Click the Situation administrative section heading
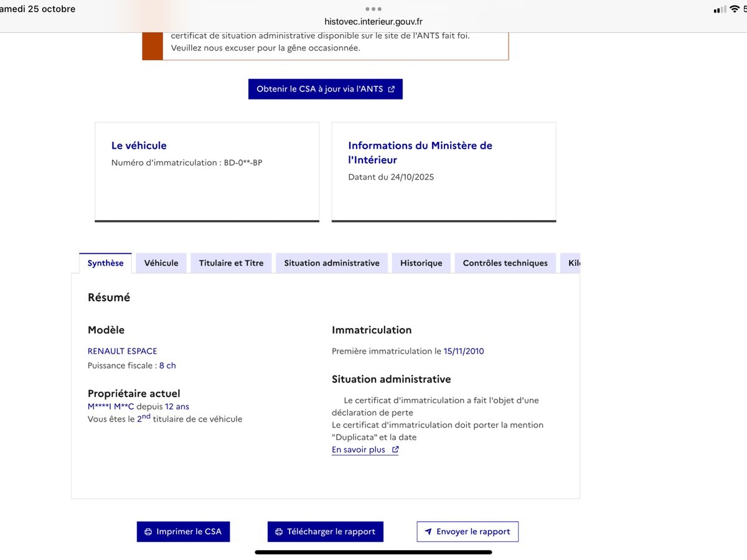Viewport: 747px width, 560px height. coord(392,379)
